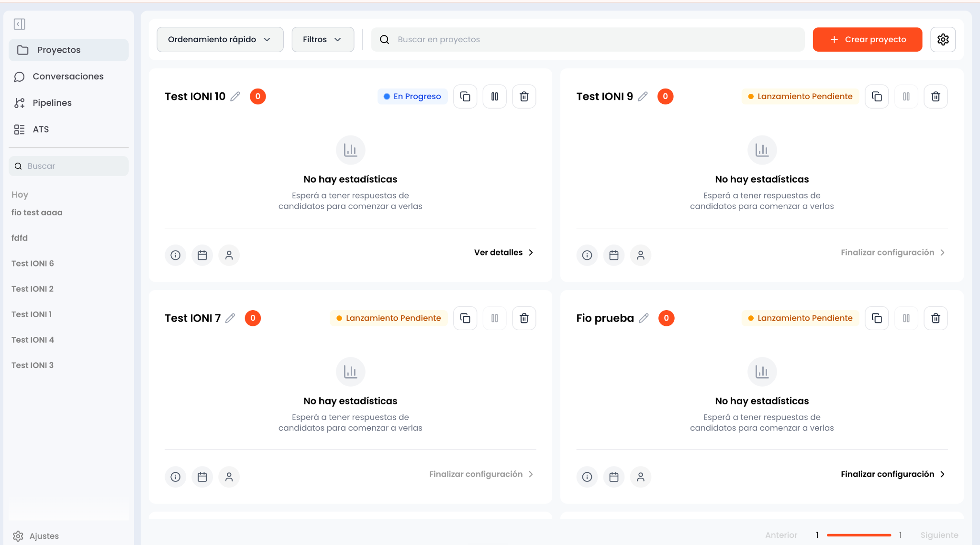Screen dimensions: 980x545
Task: Open Conversaciones in the sidebar
Action: coord(68,76)
